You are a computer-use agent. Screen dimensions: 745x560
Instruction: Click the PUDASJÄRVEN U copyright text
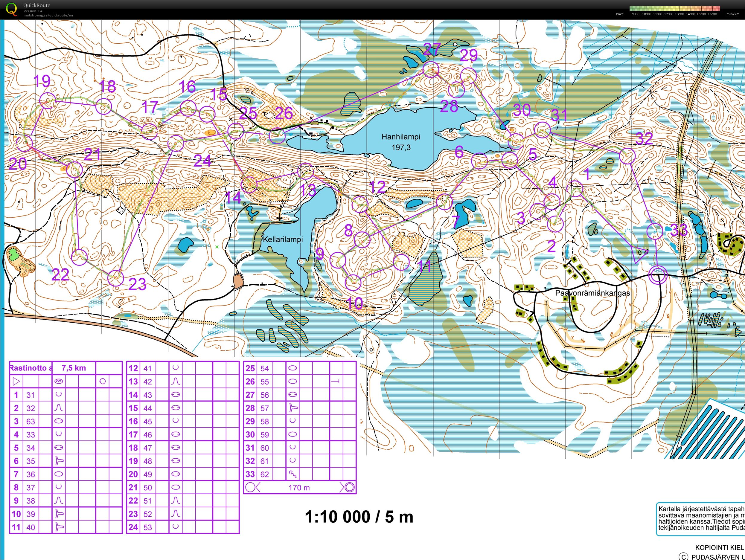(x=718, y=557)
